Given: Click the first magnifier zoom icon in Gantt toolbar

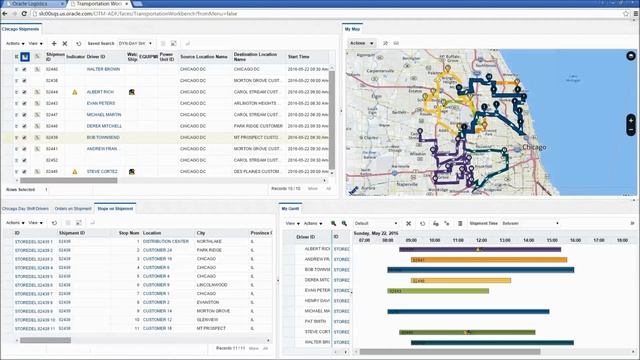Looking at the screenshot, I should click(333, 223).
